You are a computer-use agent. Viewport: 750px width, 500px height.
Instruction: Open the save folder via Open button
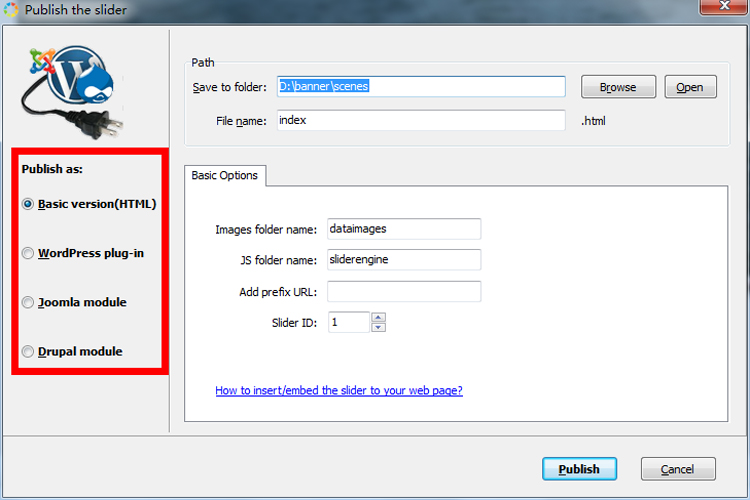(x=690, y=87)
